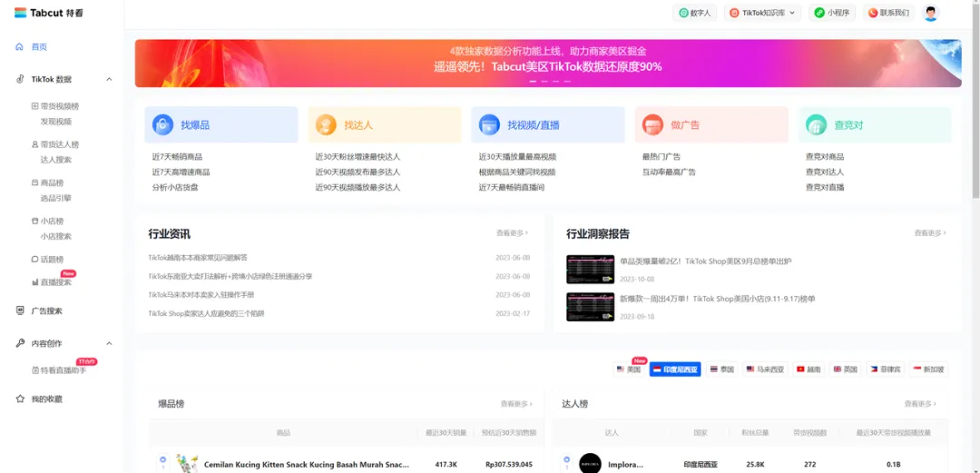Screen dimensions: 980x473
Task: Click the 找达人 person icon
Action: [x=327, y=124]
